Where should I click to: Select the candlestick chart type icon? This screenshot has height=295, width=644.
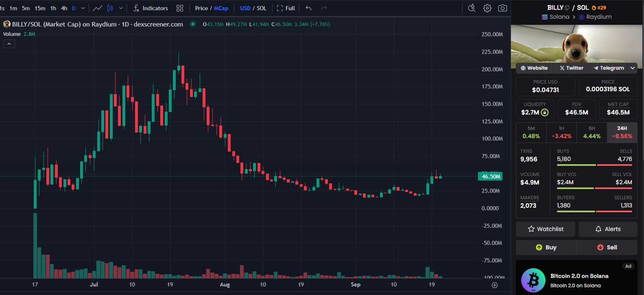pyautogui.click(x=110, y=8)
